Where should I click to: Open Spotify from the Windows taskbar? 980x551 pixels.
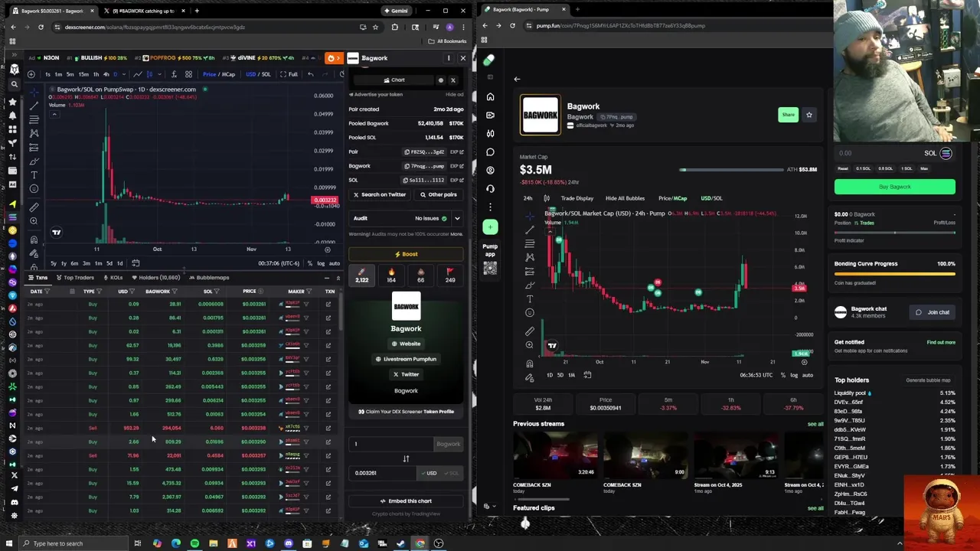[x=194, y=543]
